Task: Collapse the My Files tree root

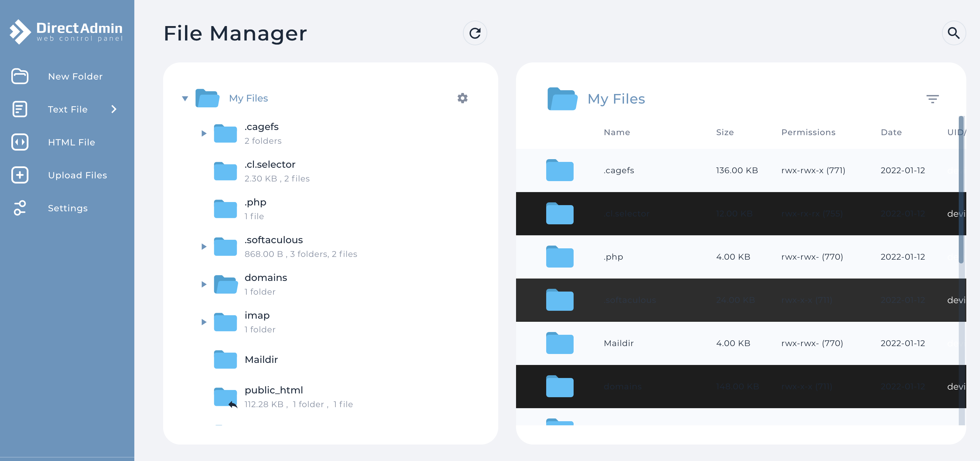Action: click(185, 98)
